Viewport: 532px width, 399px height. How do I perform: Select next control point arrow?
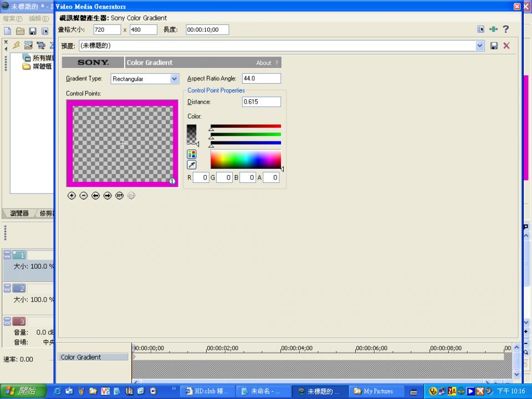(108, 196)
